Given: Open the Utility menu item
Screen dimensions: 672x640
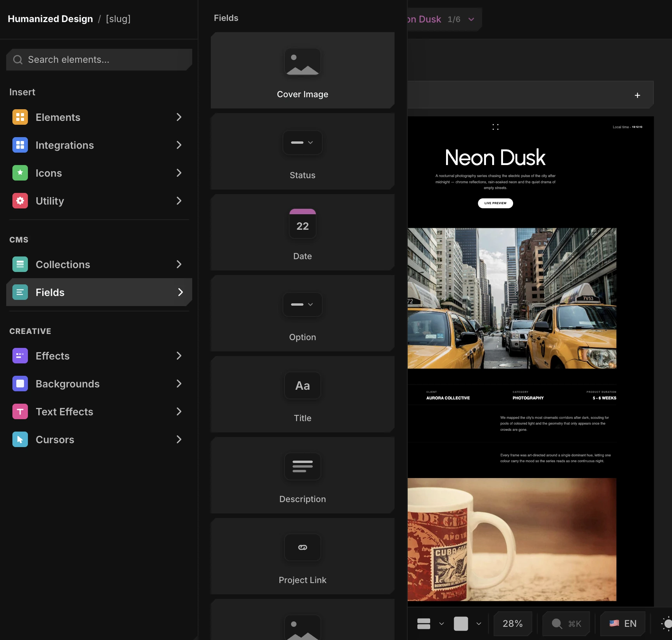Looking at the screenshot, I should click(99, 201).
